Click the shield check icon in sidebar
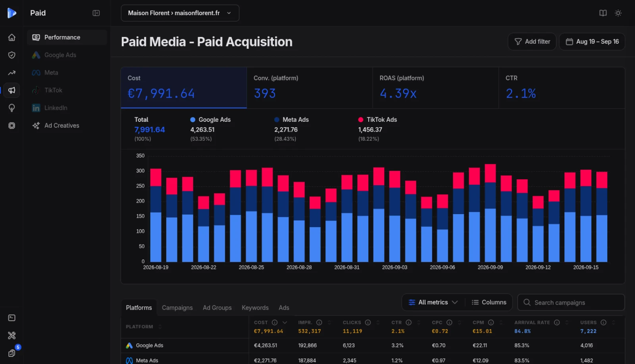The width and height of the screenshot is (635, 364). point(12,55)
